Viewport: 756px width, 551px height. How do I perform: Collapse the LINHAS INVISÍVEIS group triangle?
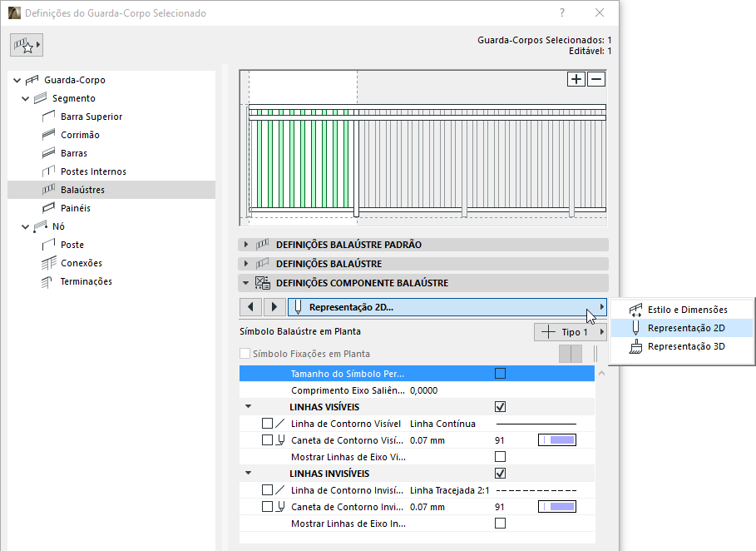[x=249, y=474]
